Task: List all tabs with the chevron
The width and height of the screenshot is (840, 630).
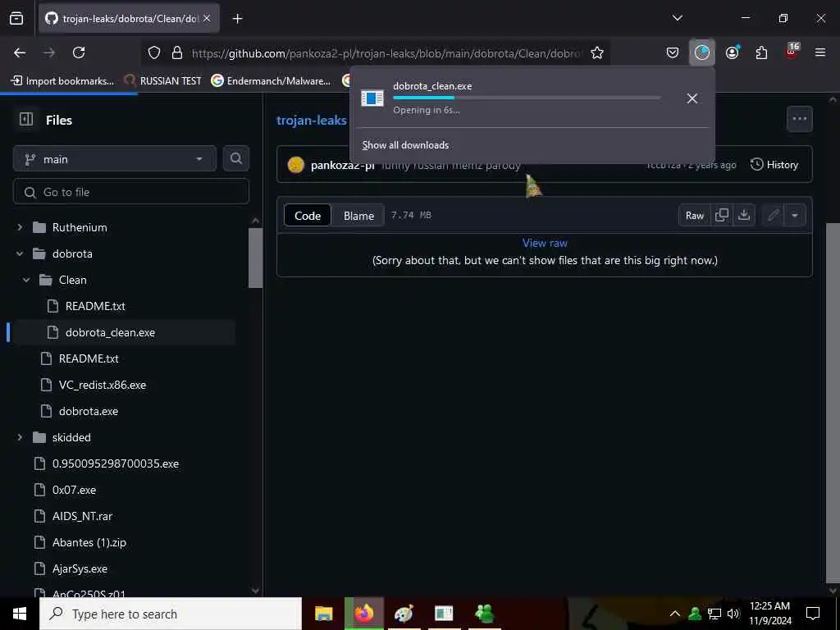Action: tap(677, 18)
